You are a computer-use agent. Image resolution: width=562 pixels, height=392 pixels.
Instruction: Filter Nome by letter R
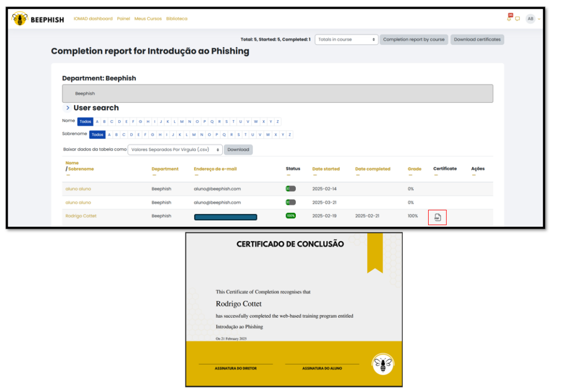tap(220, 121)
